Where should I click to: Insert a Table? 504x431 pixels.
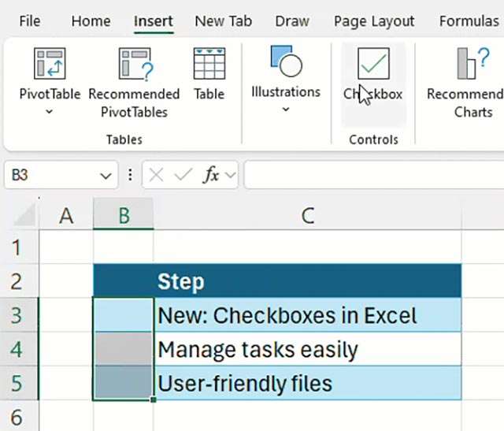209,74
